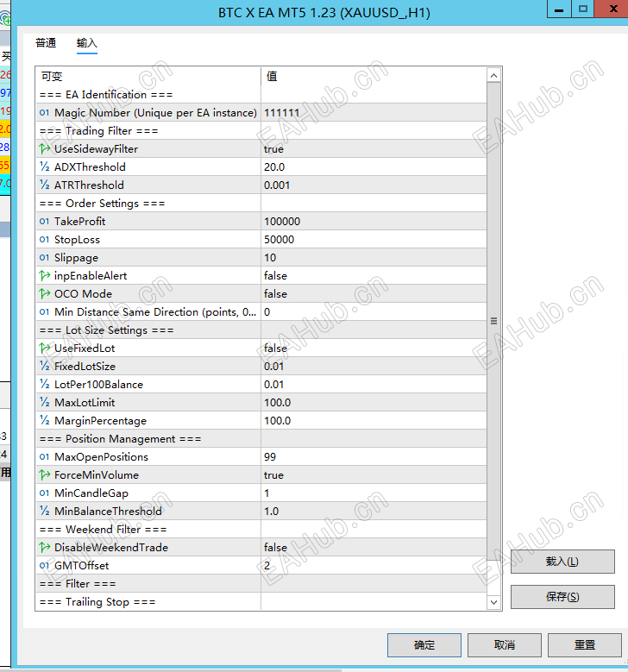Screen dimensions: 628x672
Task: Click the integer icon beside MaxOpenPositions
Action: (44, 457)
